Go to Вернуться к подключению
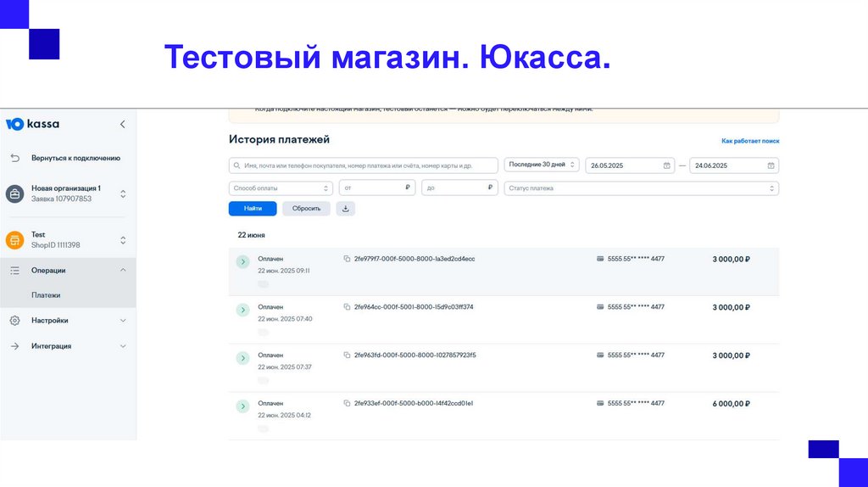Image resolution: width=868 pixels, height=487 pixels. click(x=75, y=158)
